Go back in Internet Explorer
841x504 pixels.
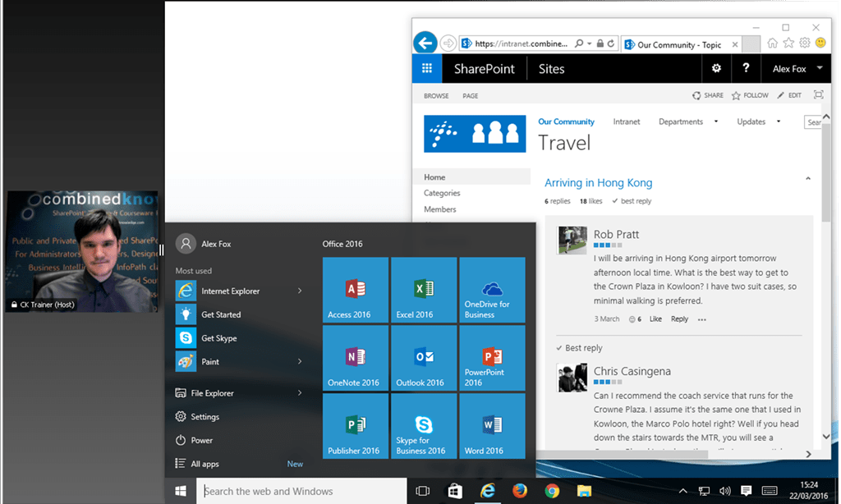(x=425, y=43)
